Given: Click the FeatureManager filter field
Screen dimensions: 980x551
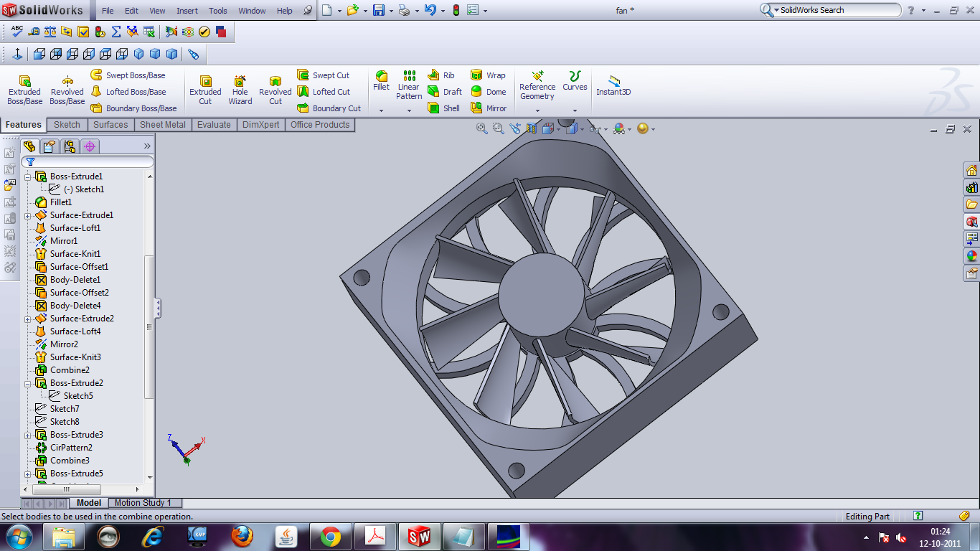Looking at the screenshot, I should tap(88, 162).
